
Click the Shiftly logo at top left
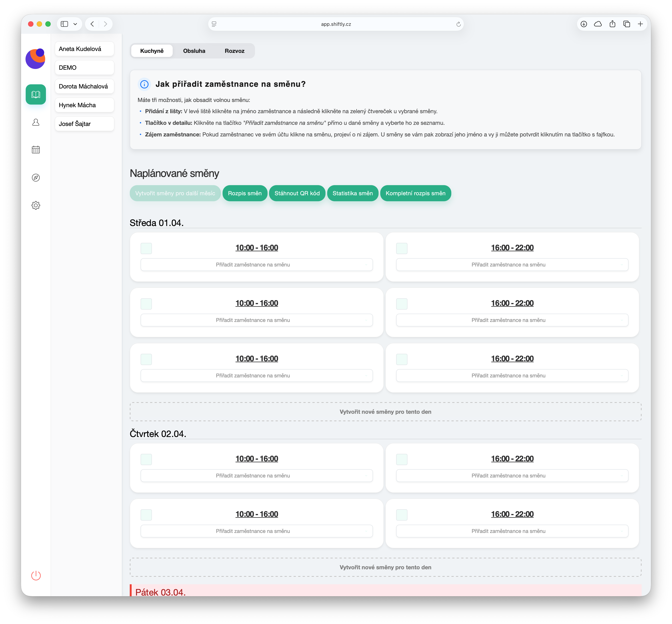click(x=35, y=59)
